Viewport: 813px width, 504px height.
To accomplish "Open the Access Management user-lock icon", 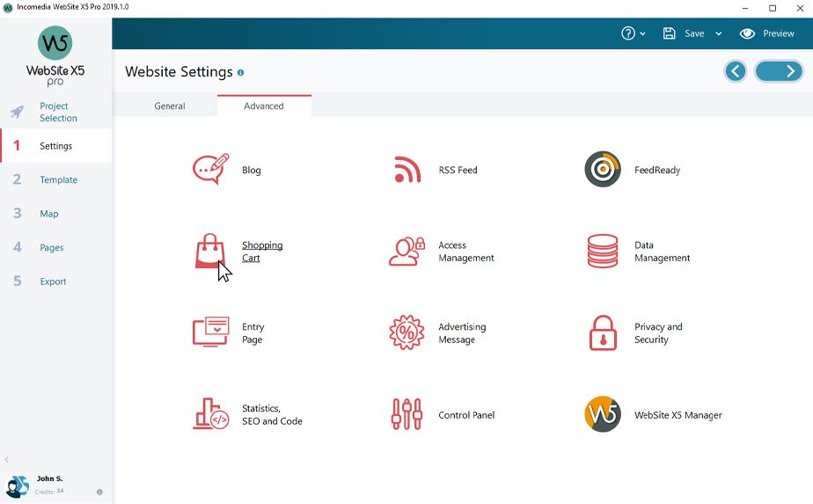I will click(407, 251).
